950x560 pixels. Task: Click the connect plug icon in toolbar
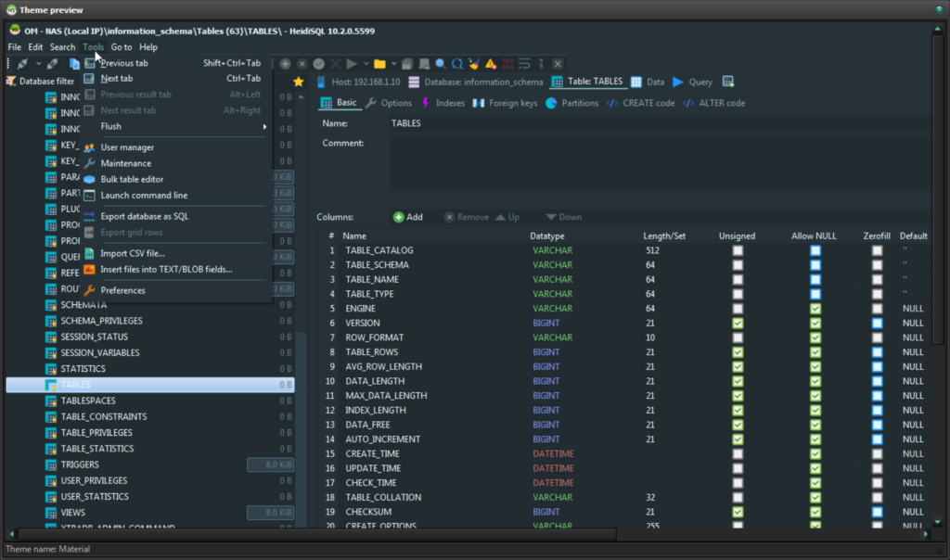pyautogui.click(x=22, y=64)
